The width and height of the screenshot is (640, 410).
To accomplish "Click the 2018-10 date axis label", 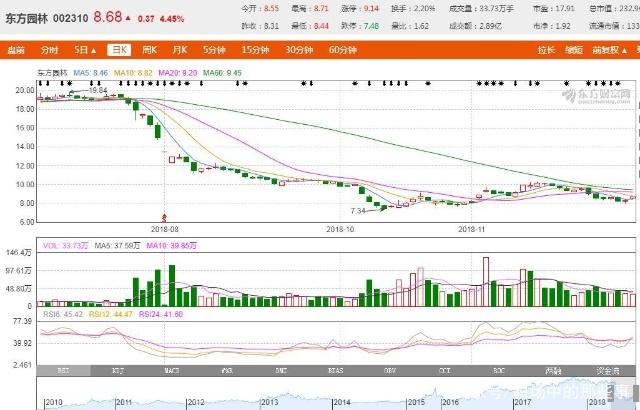I will click(340, 229).
